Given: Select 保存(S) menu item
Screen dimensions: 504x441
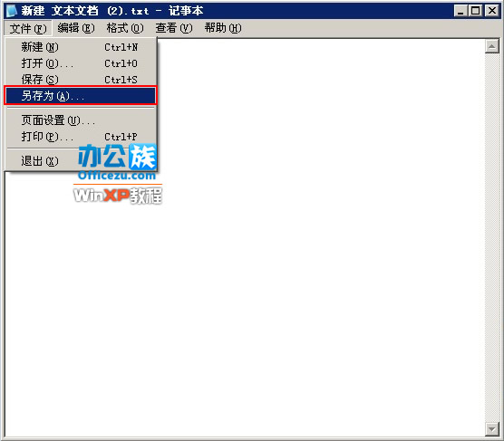Looking at the screenshot, I should point(81,80).
